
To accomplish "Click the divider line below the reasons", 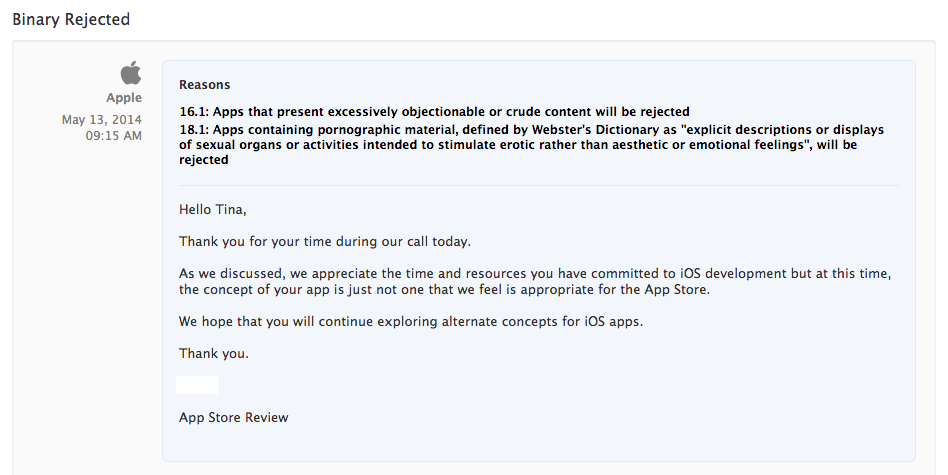I will coord(538,185).
